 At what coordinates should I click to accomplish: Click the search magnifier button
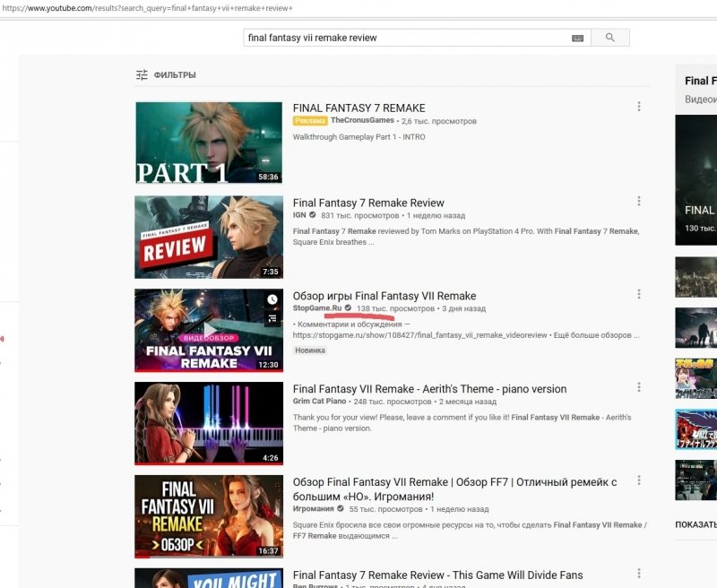coord(610,38)
